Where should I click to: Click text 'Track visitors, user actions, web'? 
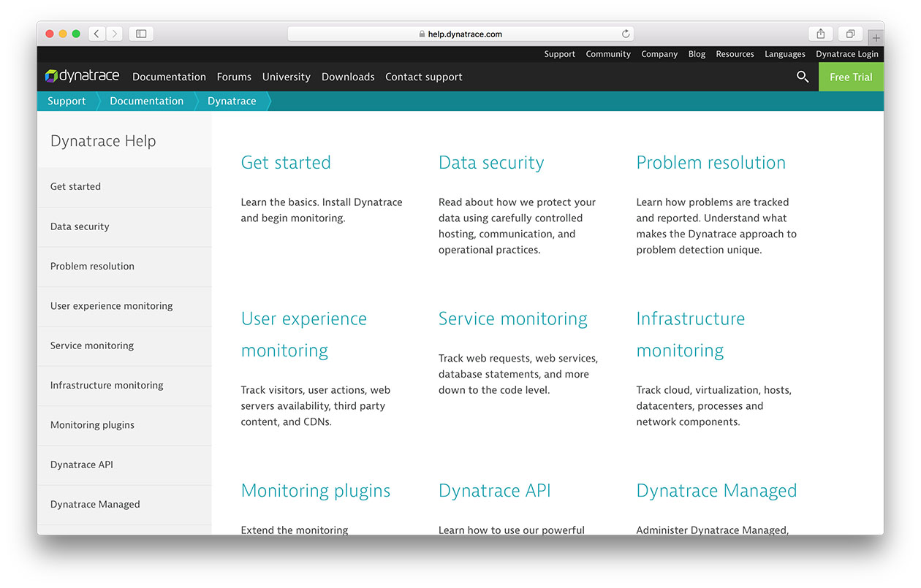[x=316, y=389]
